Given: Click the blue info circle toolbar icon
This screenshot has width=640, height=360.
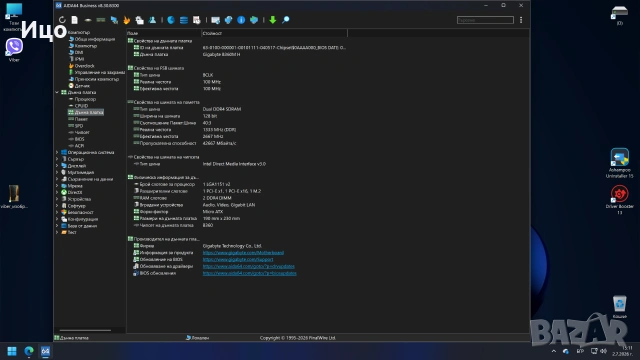Looking at the screenshot, I should point(241,20).
